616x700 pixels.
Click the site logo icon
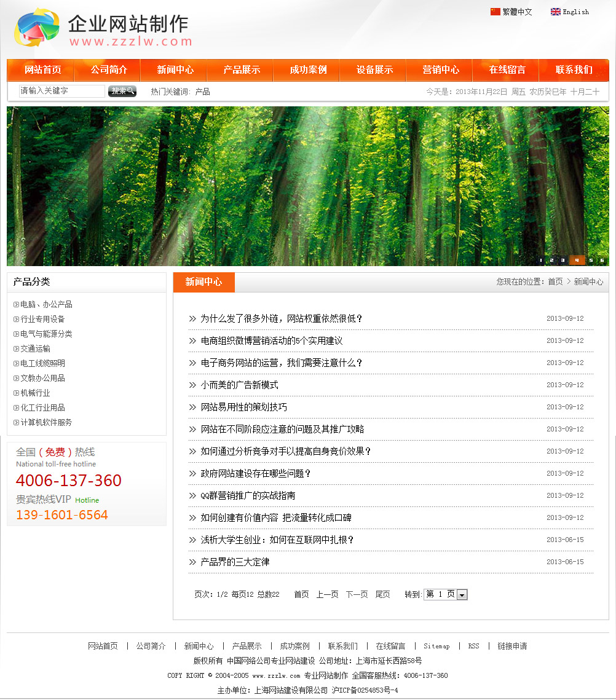[x=37, y=29]
